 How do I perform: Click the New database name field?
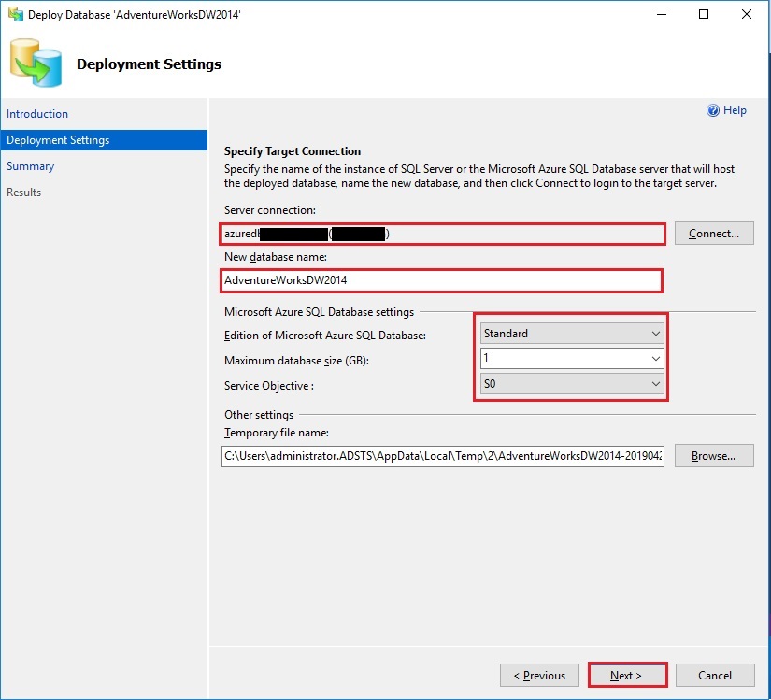[x=441, y=280]
